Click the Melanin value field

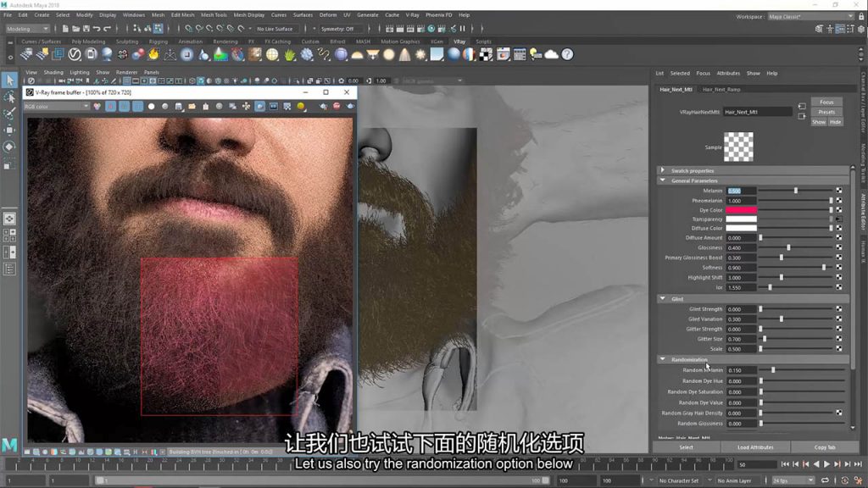pyautogui.click(x=741, y=191)
